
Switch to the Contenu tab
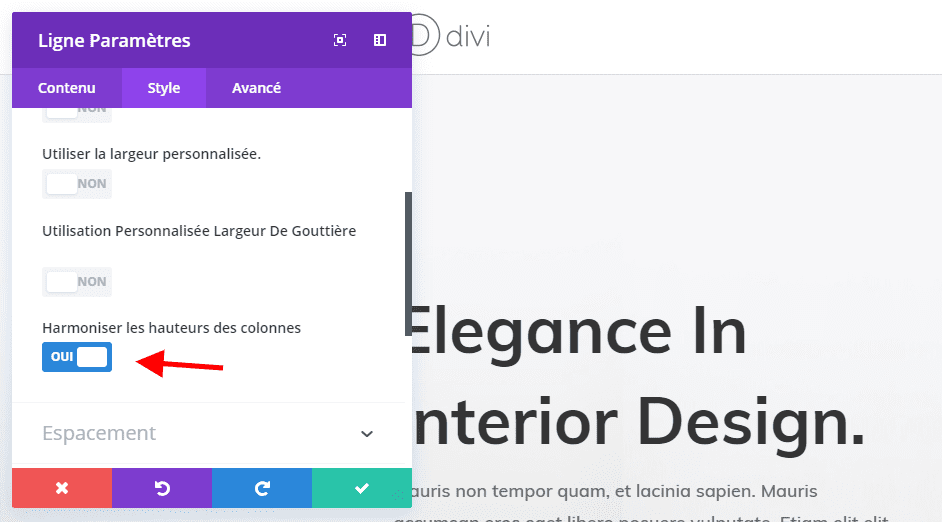pyautogui.click(x=67, y=88)
